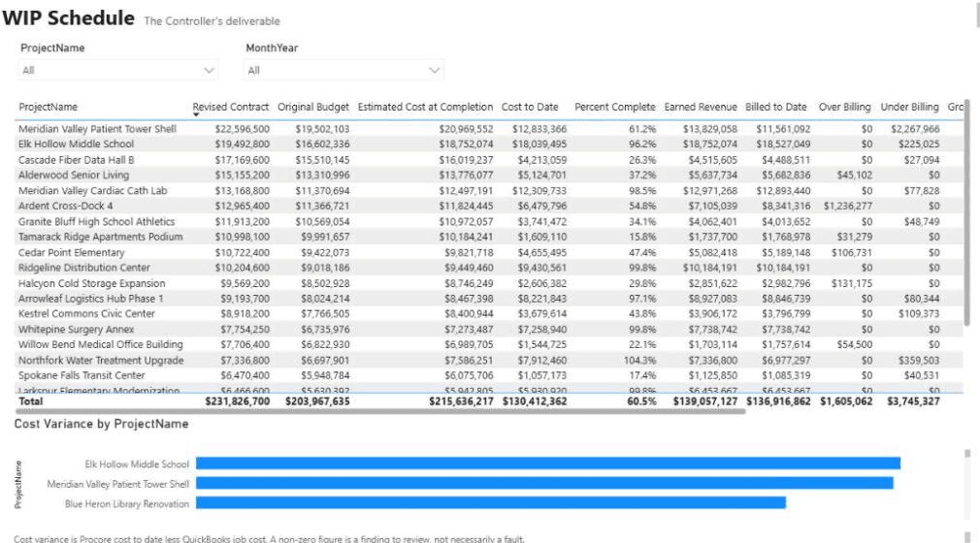Select the Elk Hollow Middle School table row
Screen dimensions: 980x543
pyautogui.click(x=487, y=144)
